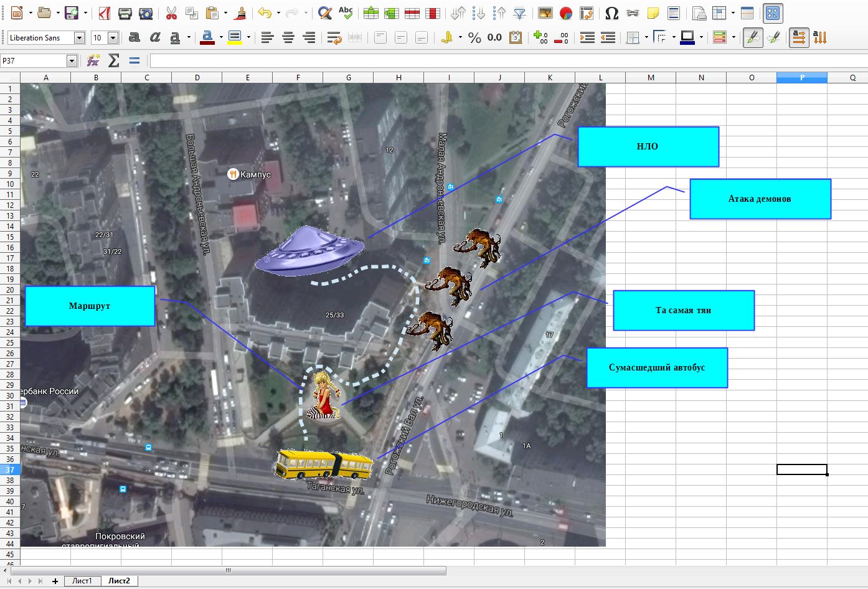868x589 pixels.
Task: Select the Маршрут callout label
Action: [90, 306]
